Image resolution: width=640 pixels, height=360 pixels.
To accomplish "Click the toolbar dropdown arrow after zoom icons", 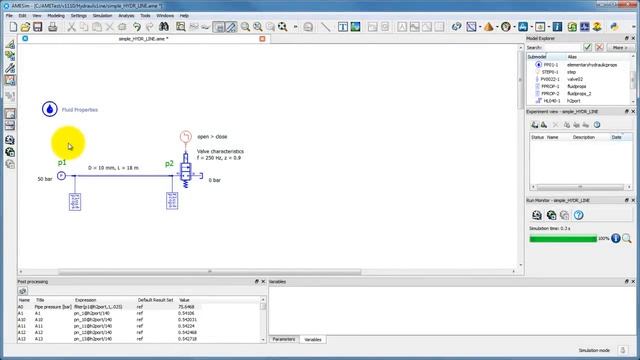I will pyautogui.click(x=295, y=27).
